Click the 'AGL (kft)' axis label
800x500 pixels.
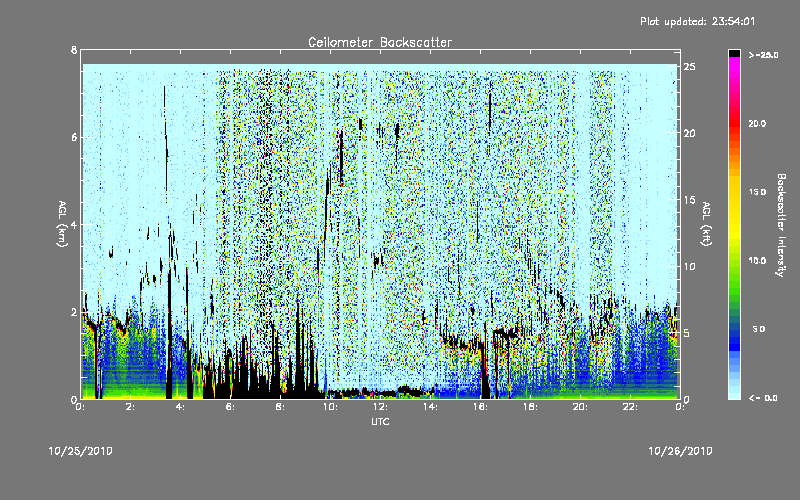706,224
